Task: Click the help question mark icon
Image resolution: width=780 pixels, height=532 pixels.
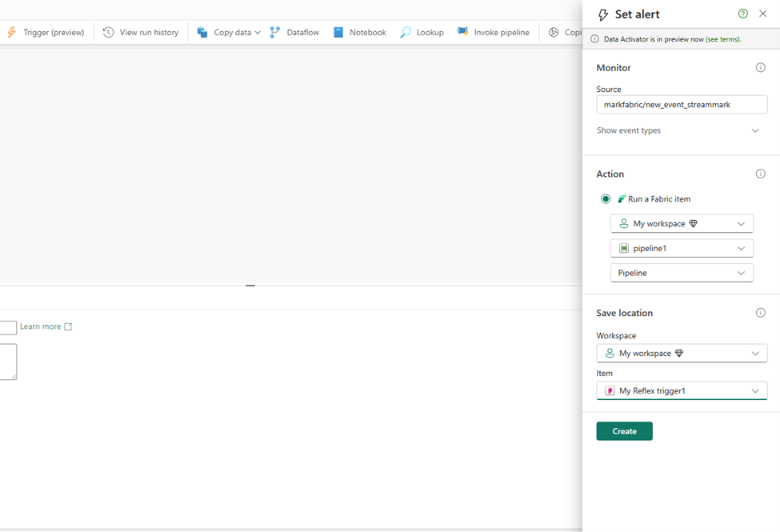Action: pos(743,14)
